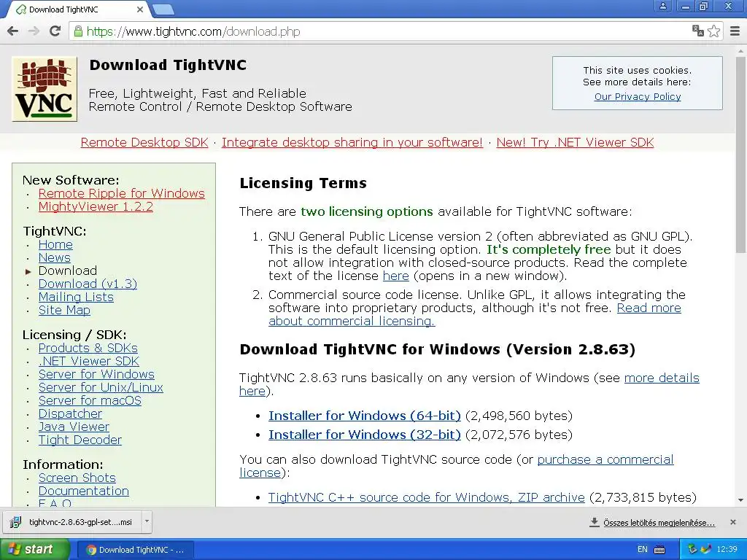Click the green padlock security icon
This screenshot has width=747, height=560.
(77, 31)
